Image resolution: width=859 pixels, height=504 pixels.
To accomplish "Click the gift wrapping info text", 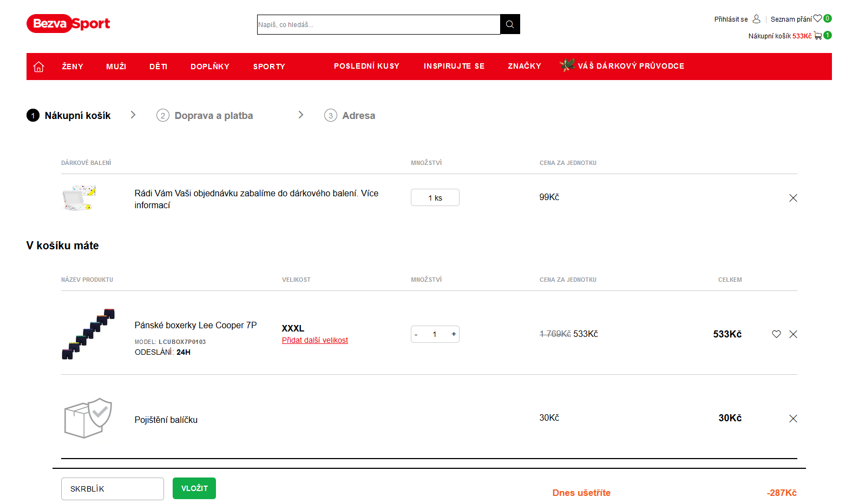I will [x=257, y=199].
